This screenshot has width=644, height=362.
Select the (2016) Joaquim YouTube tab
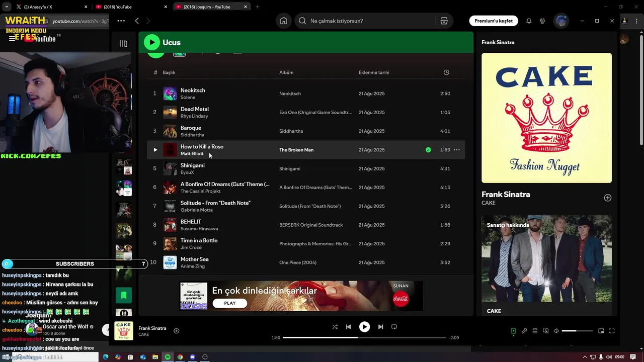[x=211, y=7]
